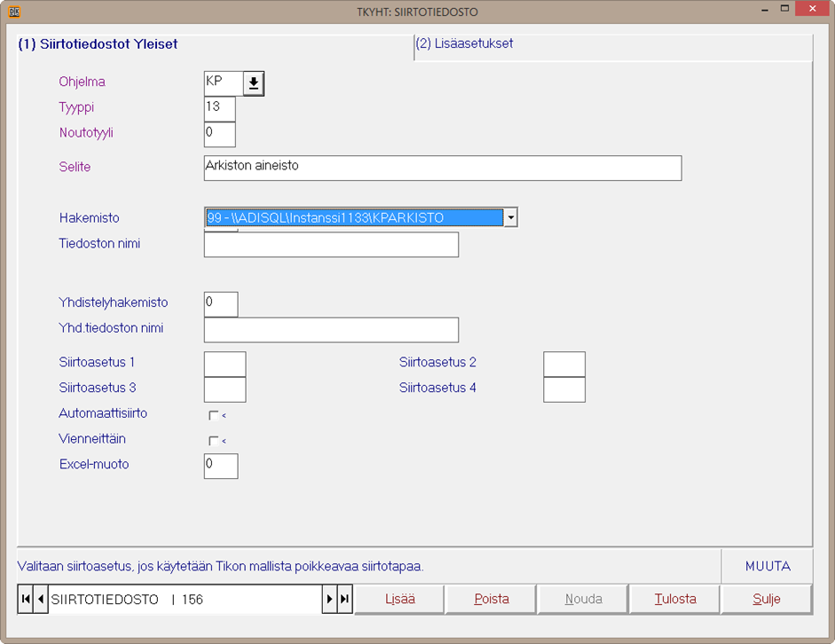
Task: Click the Tyyppi field showing 13
Action: [x=219, y=109]
